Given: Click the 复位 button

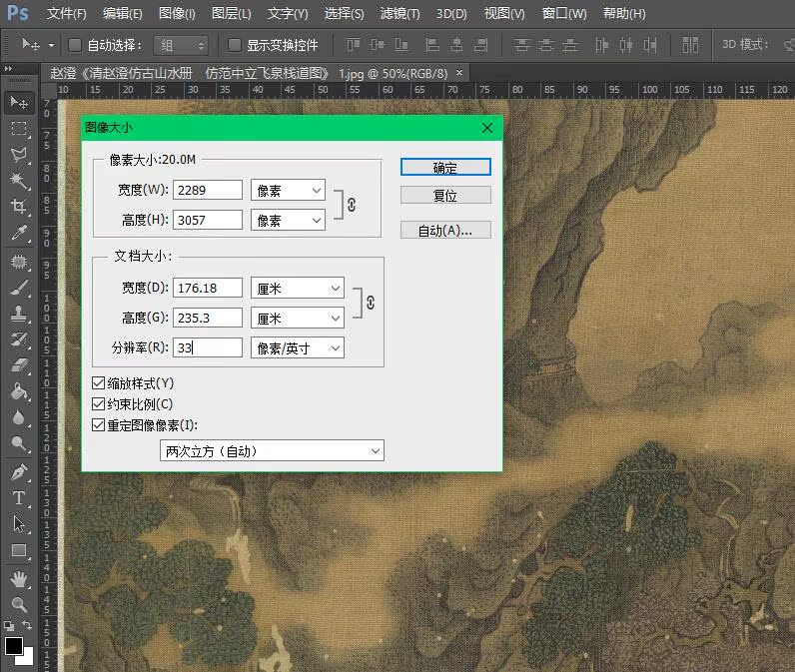Looking at the screenshot, I should point(445,195).
